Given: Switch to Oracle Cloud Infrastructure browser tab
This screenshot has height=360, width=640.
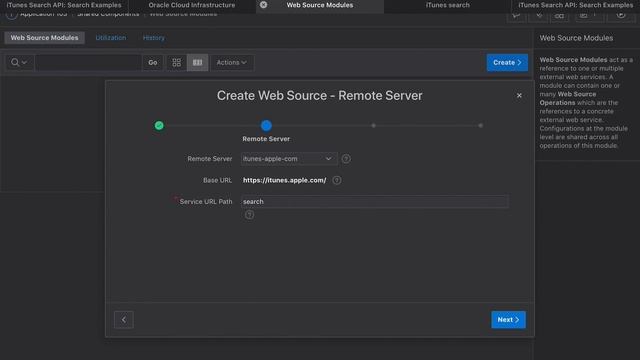Looking at the screenshot, I should click(192, 5).
